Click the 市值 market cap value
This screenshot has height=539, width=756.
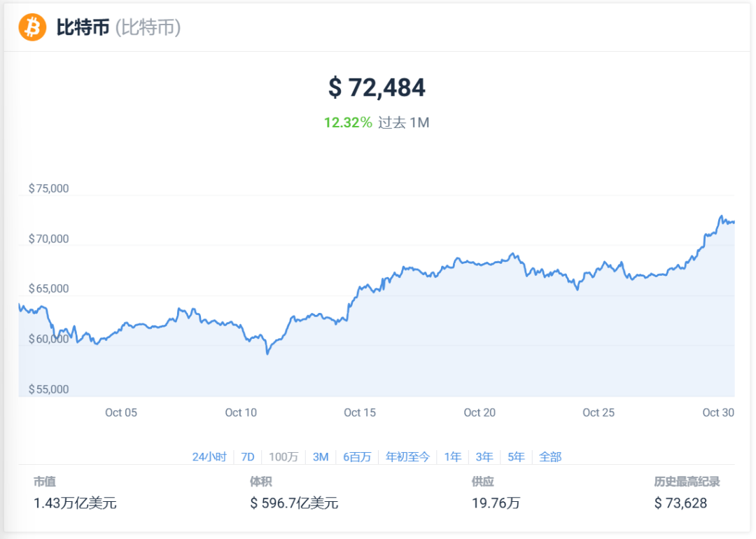[75, 503]
